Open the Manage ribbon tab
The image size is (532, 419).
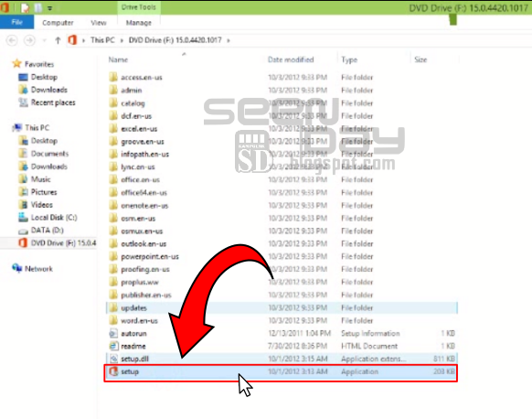tap(138, 23)
